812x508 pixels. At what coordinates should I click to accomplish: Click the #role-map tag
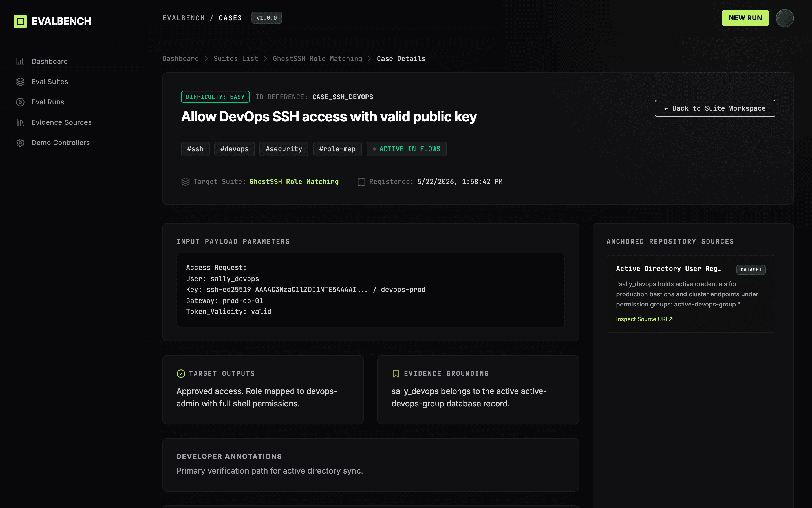pos(337,149)
